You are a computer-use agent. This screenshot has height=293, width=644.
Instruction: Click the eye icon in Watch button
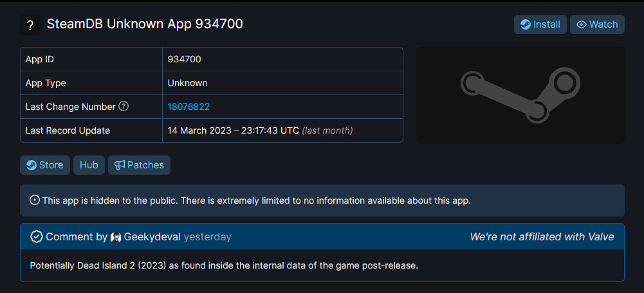tap(582, 24)
